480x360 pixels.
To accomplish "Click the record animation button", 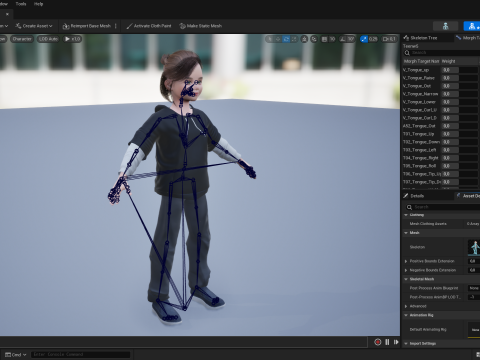I will coord(378,342).
